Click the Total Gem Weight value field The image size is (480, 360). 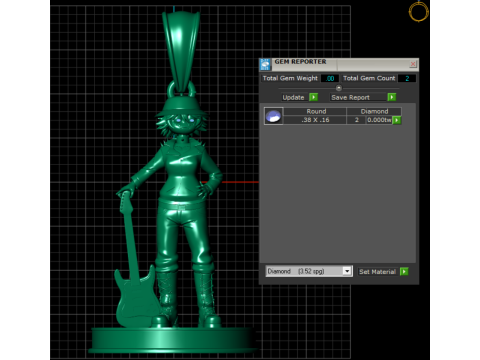pos(330,78)
